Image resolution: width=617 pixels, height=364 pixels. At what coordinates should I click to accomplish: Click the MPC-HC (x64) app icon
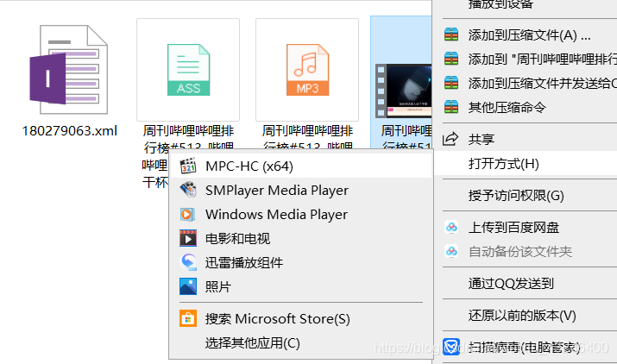tap(188, 166)
